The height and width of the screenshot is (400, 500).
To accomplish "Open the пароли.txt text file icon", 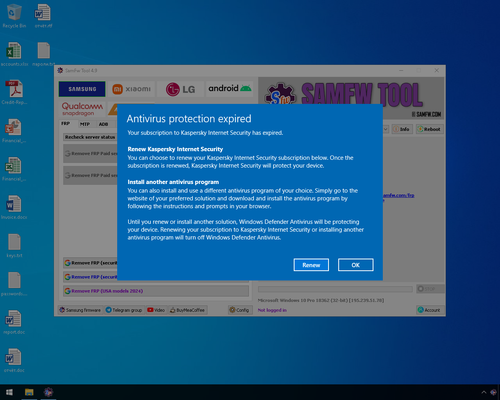I will click(43, 54).
